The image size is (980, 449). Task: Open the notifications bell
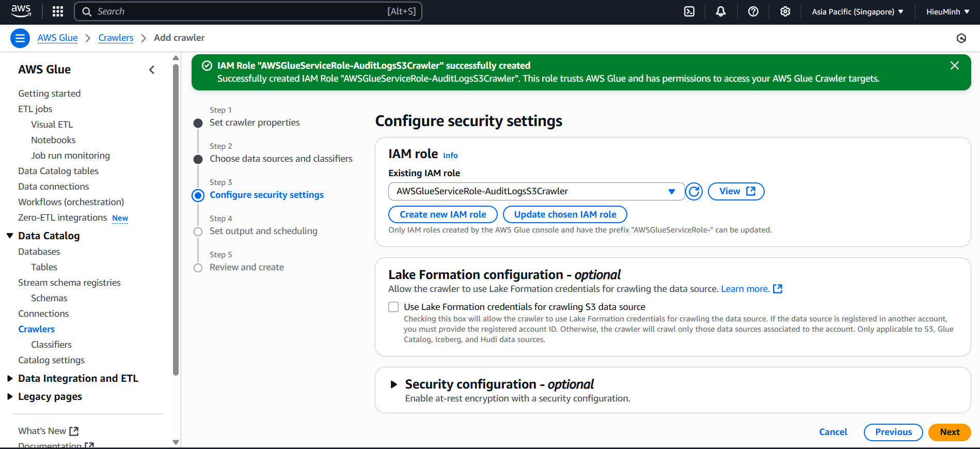pyautogui.click(x=721, y=11)
